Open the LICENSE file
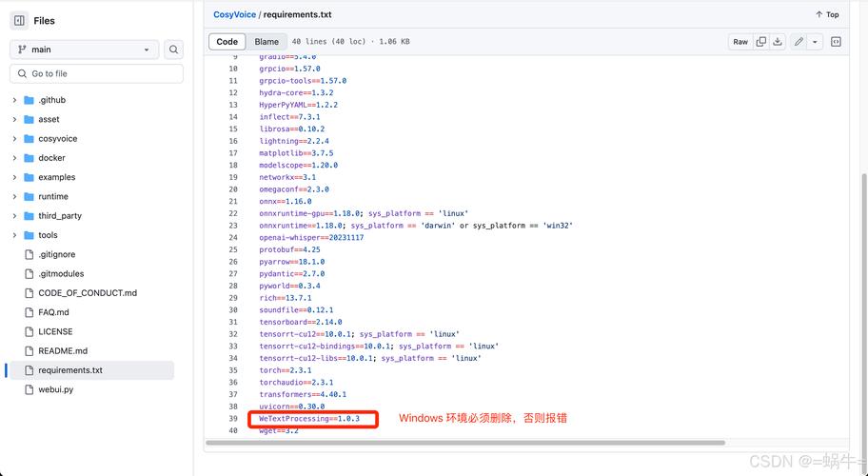Screen dimensions: 868x476 point(55,331)
